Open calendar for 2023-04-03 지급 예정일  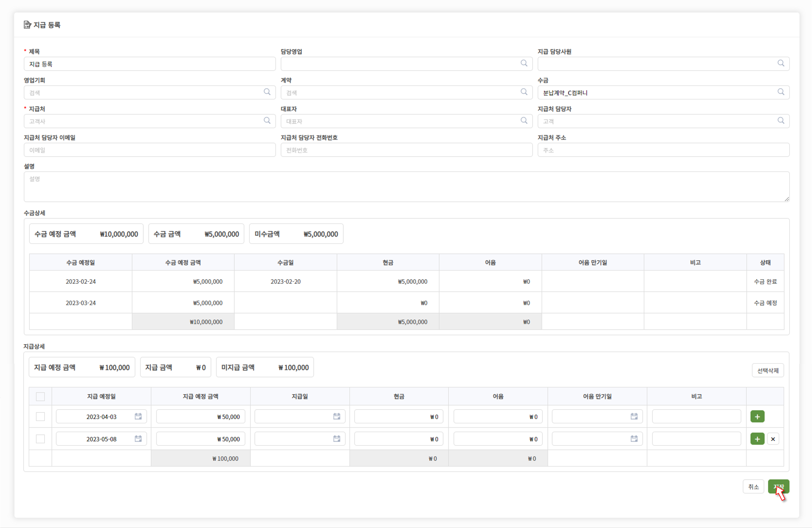click(138, 416)
